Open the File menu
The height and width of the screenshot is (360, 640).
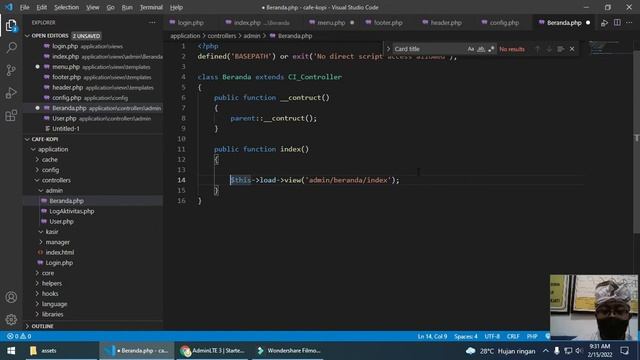click(24, 7)
